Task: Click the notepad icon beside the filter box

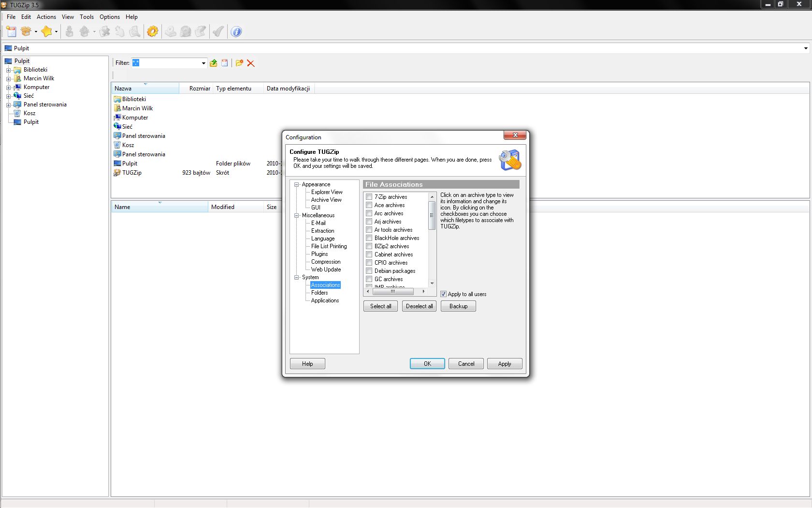Action: (225, 63)
